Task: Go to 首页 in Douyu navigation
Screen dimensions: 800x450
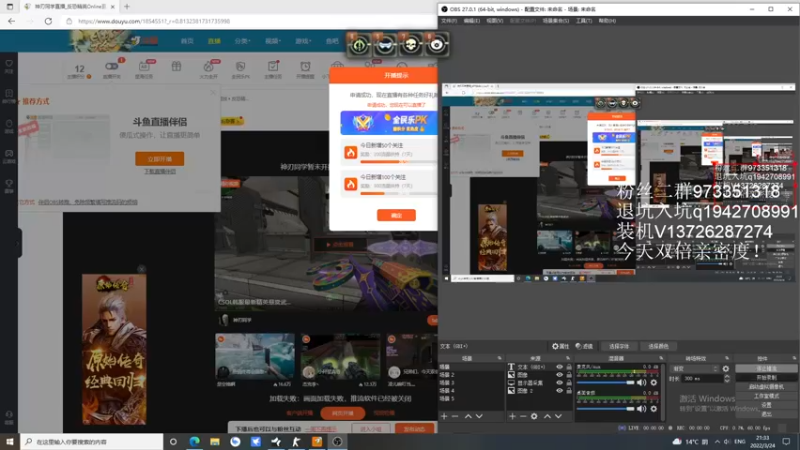Action: (x=187, y=41)
